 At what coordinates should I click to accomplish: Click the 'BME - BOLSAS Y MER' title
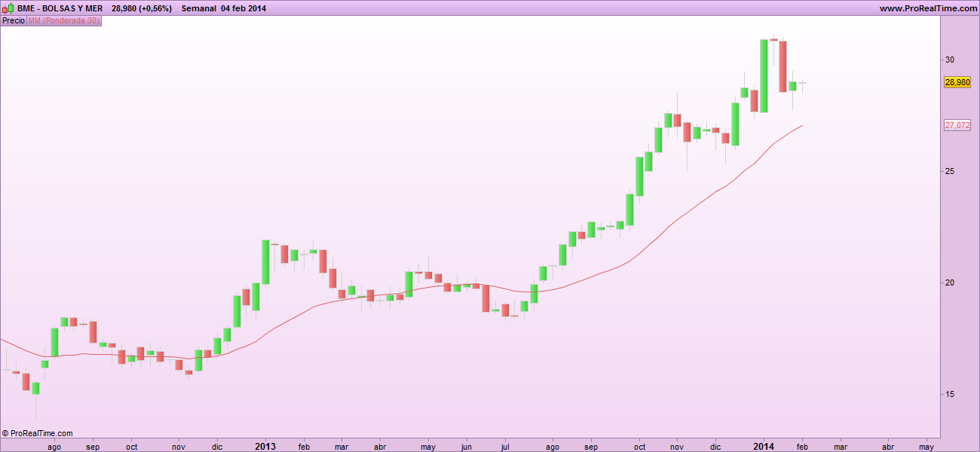60,8
